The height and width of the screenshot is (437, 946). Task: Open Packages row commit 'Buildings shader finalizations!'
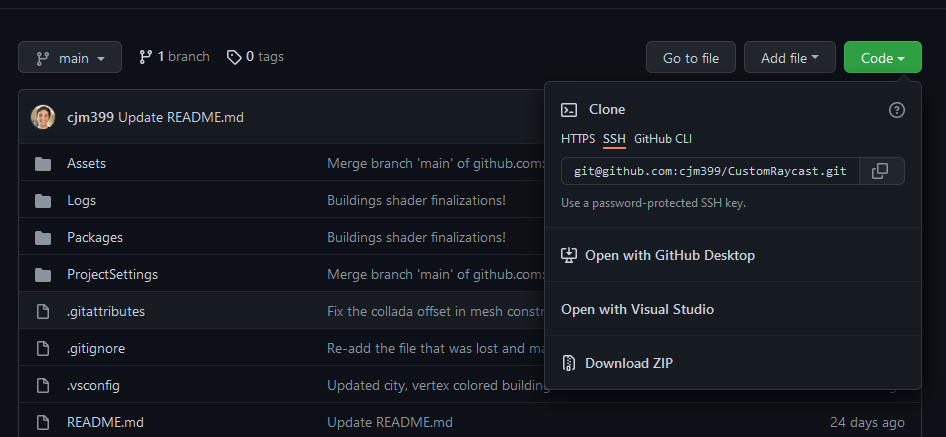416,237
